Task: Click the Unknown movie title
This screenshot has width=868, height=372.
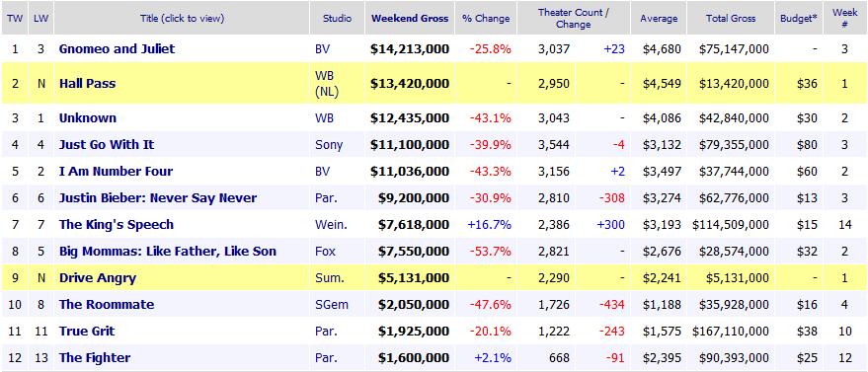Action: (88, 117)
